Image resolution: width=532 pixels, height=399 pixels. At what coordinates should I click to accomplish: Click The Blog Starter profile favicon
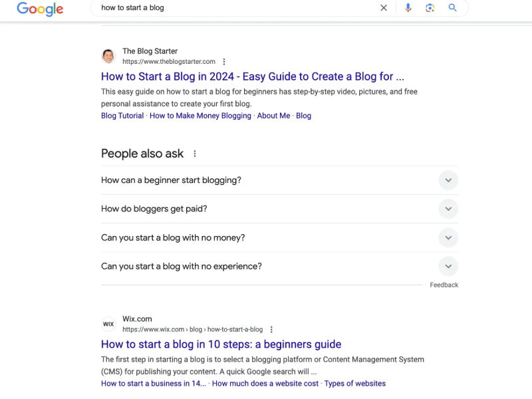point(108,56)
